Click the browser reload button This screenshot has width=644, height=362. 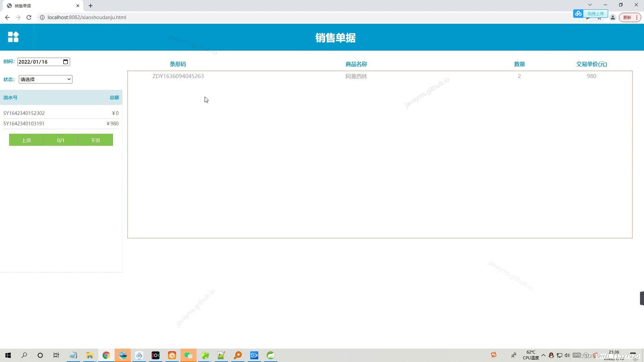(29, 17)
